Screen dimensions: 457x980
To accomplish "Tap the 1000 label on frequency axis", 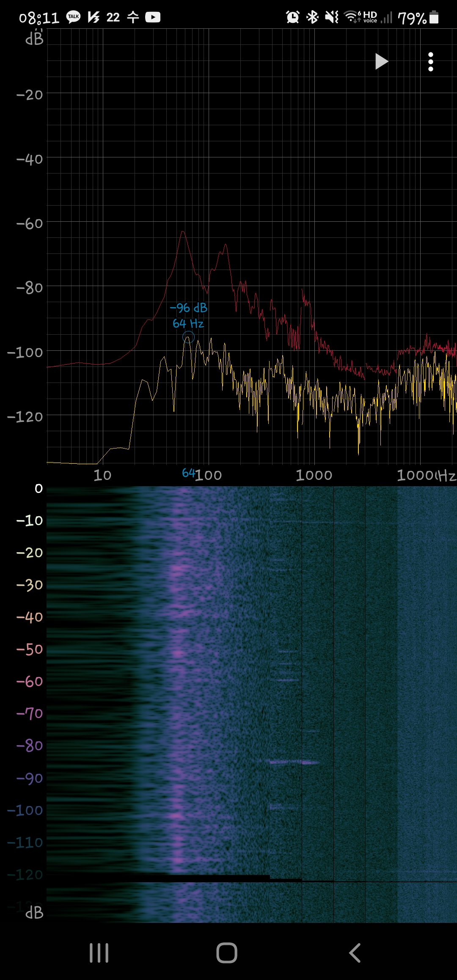I will [314, 475].
